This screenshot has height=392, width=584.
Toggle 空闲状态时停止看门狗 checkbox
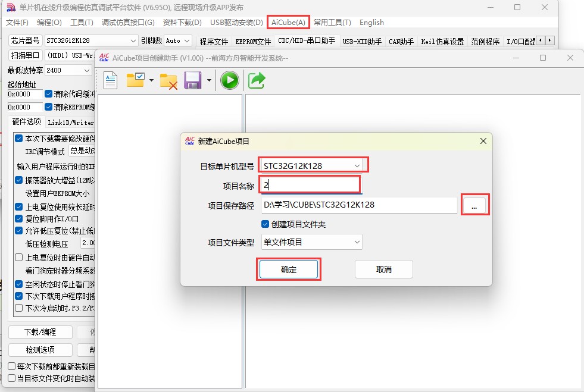18,284
